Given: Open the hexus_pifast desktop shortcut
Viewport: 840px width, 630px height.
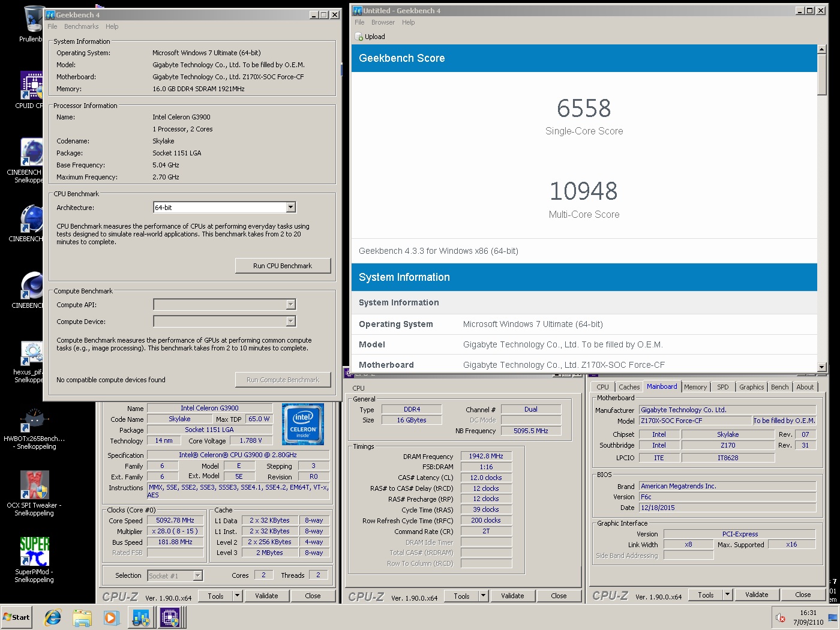Looking at the screenshot, I should pyautogui.click(x=31, y=361).
